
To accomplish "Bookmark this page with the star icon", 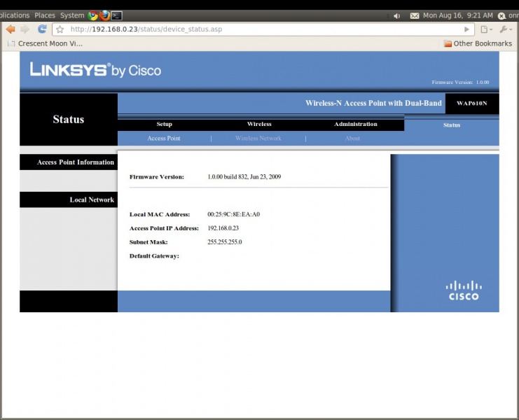I will (60, 29).
